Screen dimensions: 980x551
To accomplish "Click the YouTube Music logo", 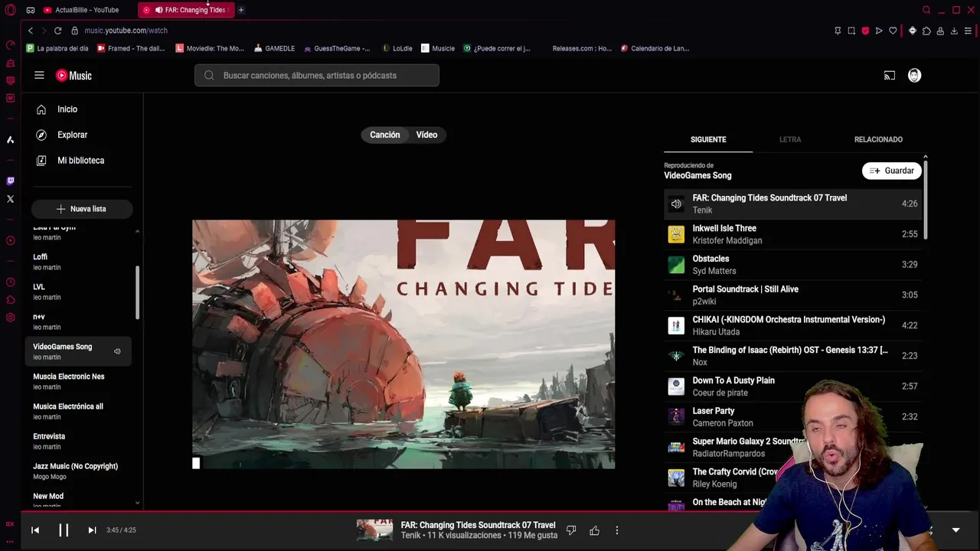I will click(x=73, y=75).
